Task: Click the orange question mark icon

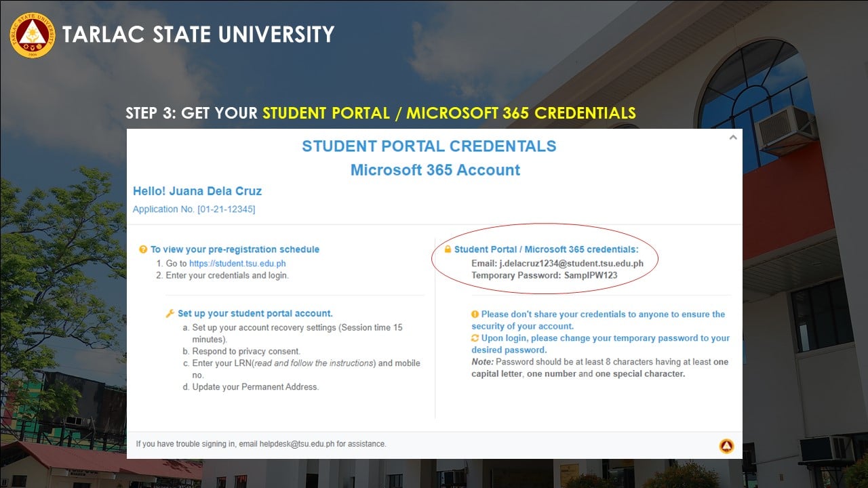Action: tap(143, 249)
